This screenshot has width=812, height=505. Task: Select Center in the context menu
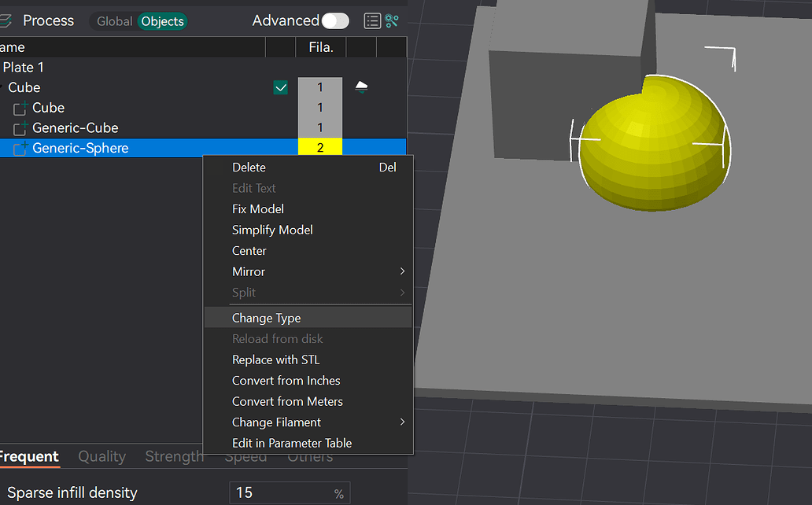(x=308, y=251)
